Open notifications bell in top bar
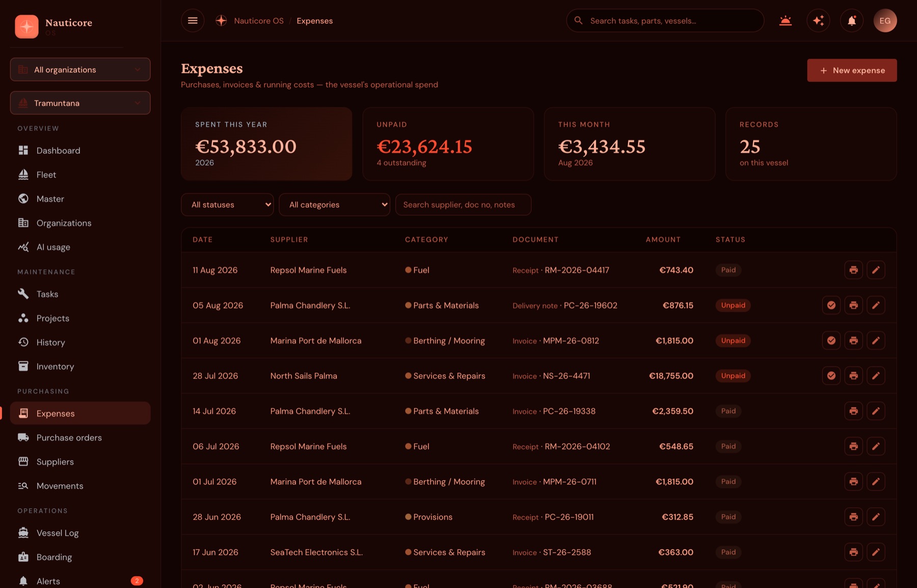This screenshot has height=588, width=917. 852,21
